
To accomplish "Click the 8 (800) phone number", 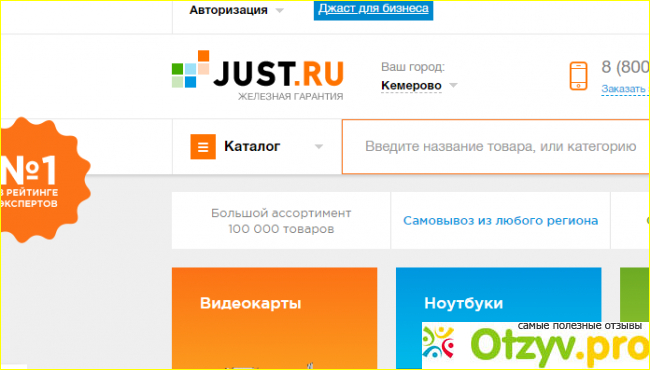I will (x=626, y=67).
